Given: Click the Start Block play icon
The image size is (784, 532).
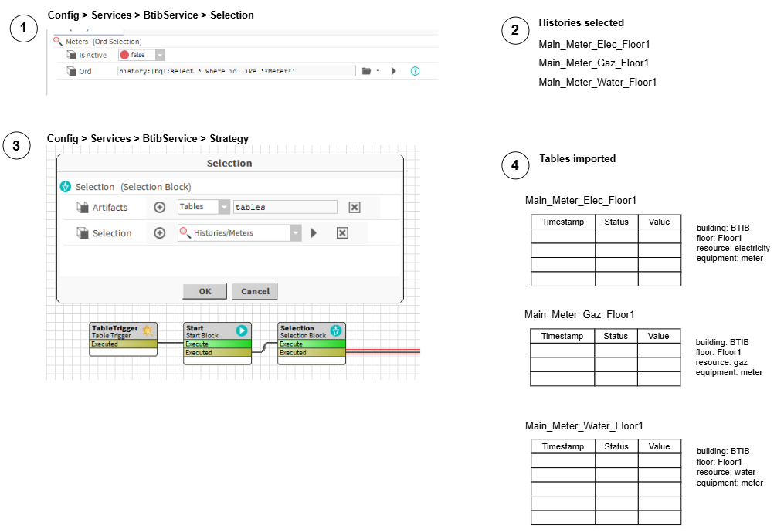Looking at the screenshot, I should (242, 330).
